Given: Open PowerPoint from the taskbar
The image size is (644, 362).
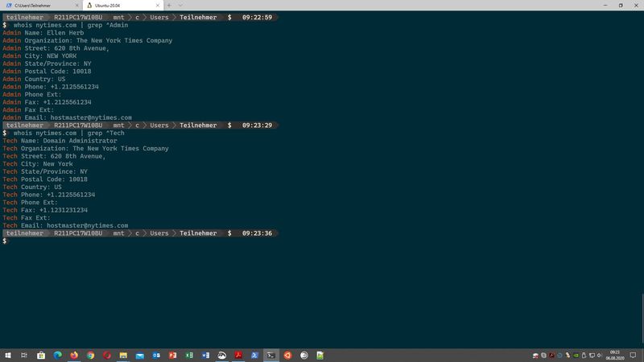Looking at the screenshot, I should [172, 356].
